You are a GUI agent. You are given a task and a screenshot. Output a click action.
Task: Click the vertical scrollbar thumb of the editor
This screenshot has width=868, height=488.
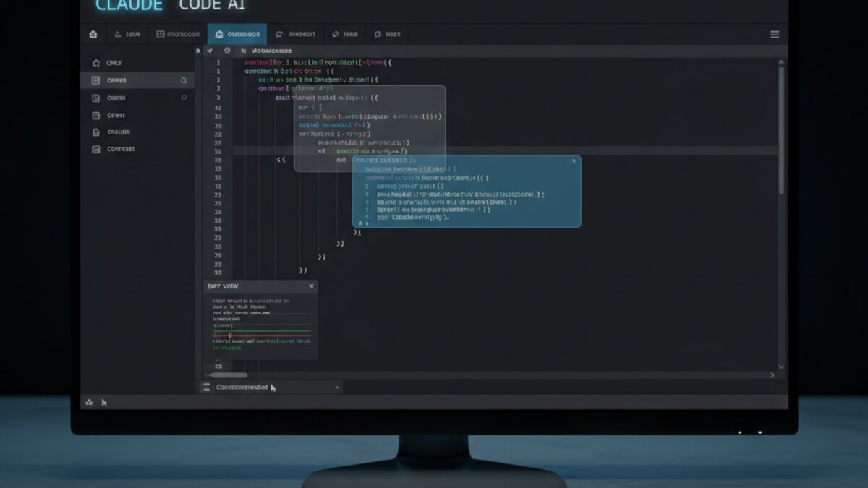click(x=781, y=131)
